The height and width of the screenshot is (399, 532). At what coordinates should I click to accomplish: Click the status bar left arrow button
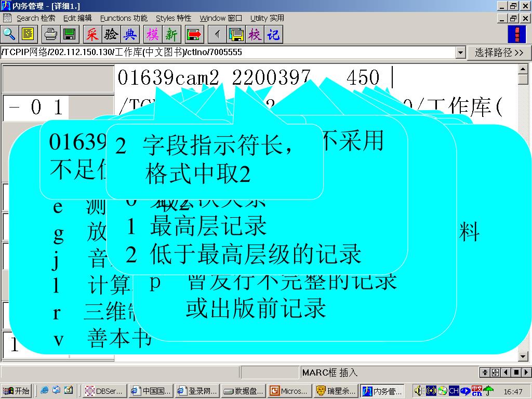(x=506, y=372)
